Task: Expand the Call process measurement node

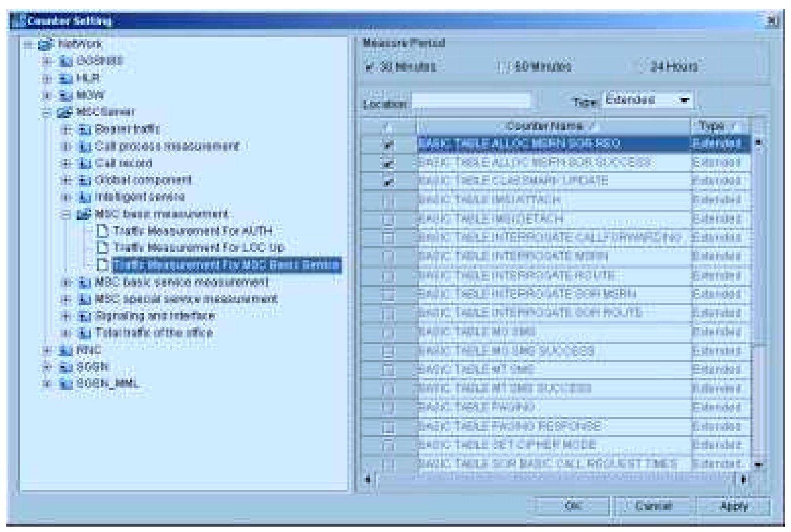Action: tap(66, 146)
